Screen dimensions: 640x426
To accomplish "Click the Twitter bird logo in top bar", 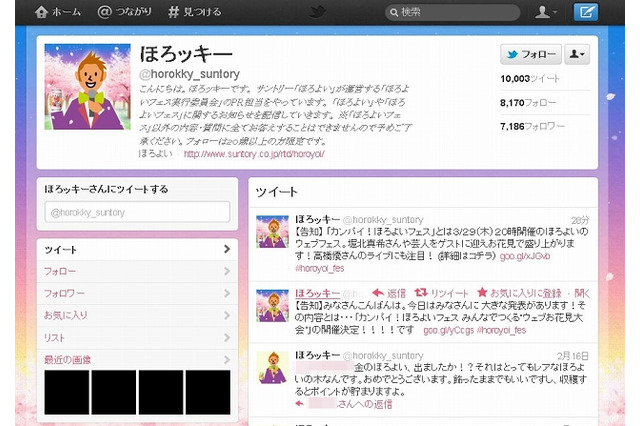I will pos(317,11).
